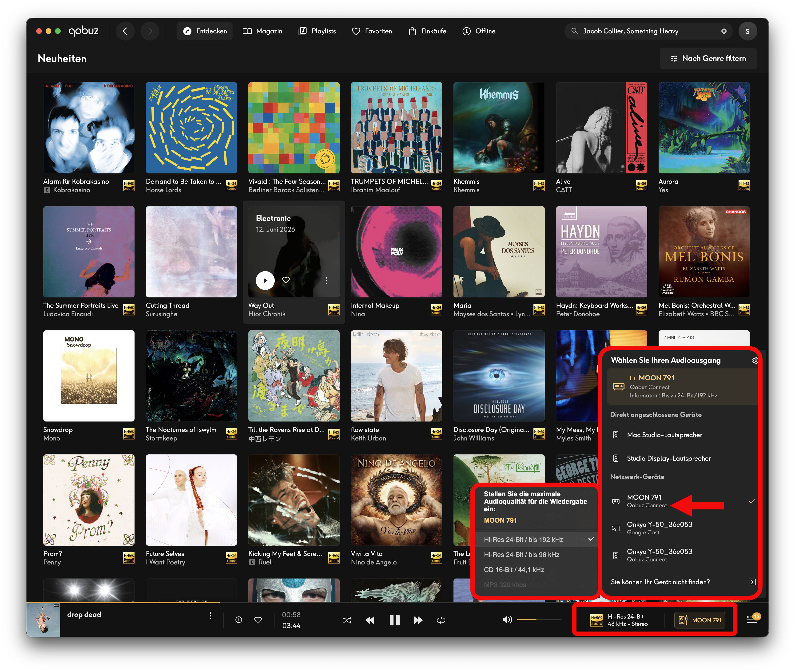The height and width of the screenshot is (672, 795).
Task: Open the Alive album by CATT cover
Action: 601,128
